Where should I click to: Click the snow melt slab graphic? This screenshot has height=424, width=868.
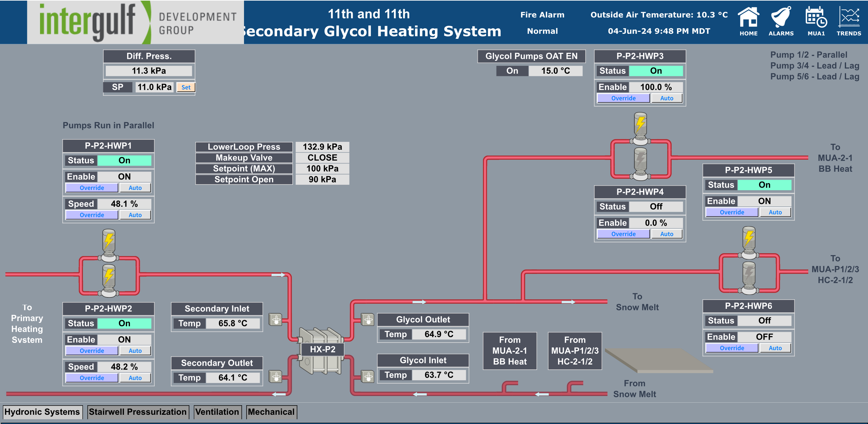coord(659,360)
